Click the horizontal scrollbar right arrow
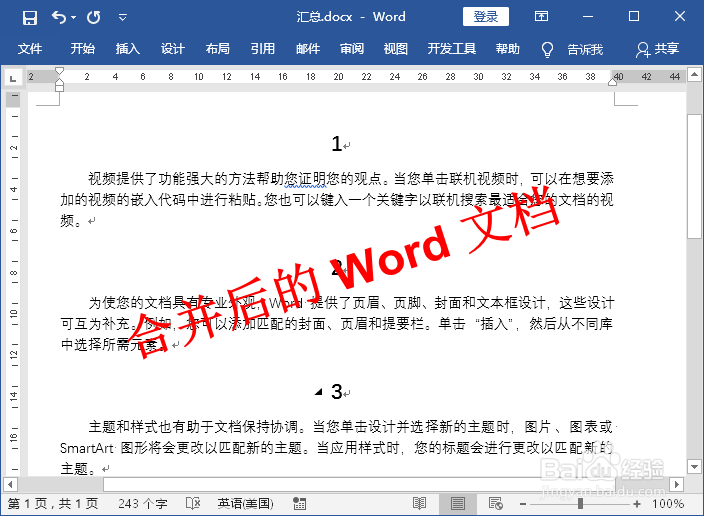This screenshot has height=516, width=704. tap(677, 485)
